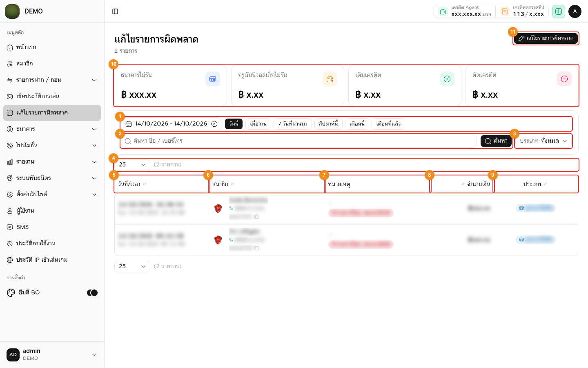Click the bank not received card icon

(x=213, y=79)
